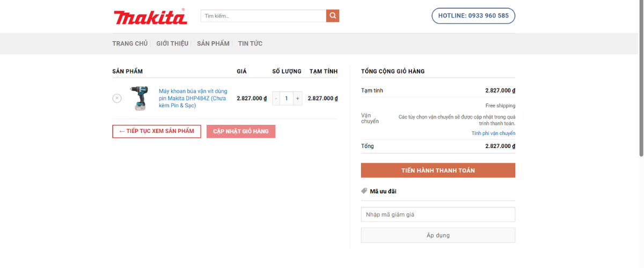Click the Makita logo
This screenshot has height=268, width=644.
150,17
